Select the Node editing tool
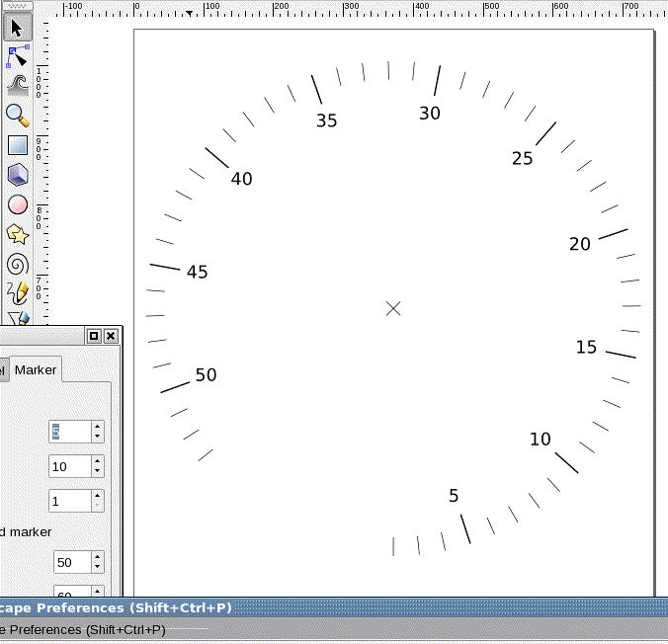The width and height of the screenshot is (668, 644). tap(18, 56)
